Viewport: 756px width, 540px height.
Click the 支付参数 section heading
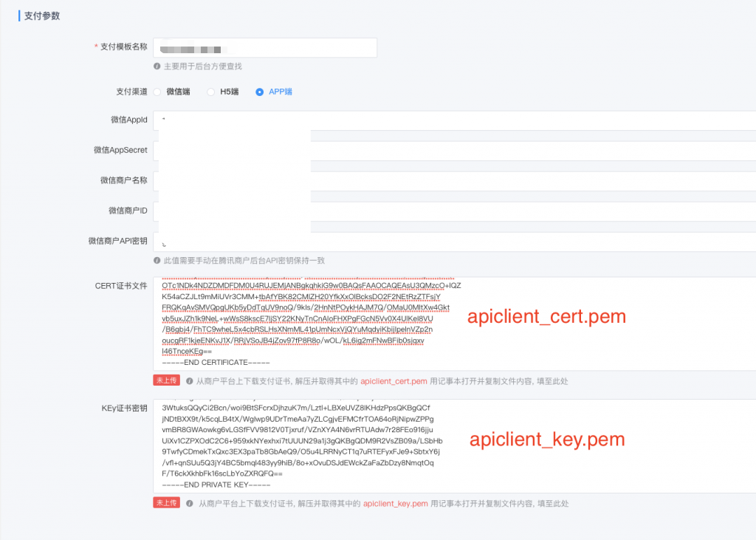tap(42, 16)
